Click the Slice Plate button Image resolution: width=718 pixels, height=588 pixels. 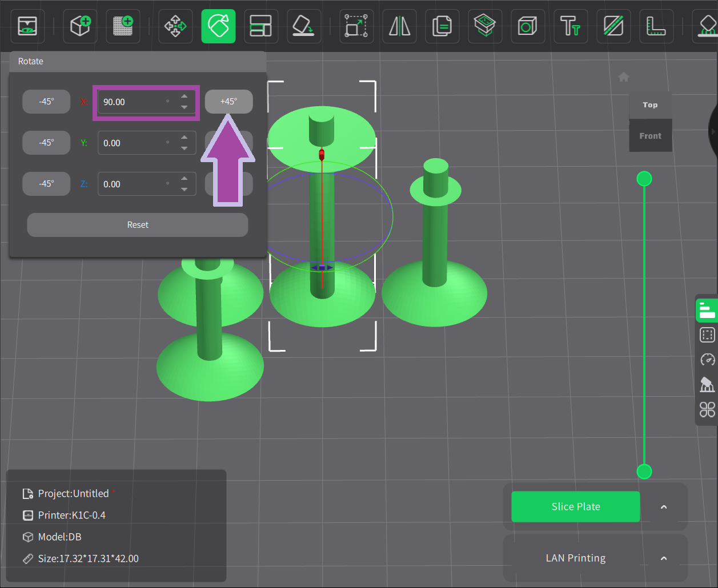pos(575,507)
